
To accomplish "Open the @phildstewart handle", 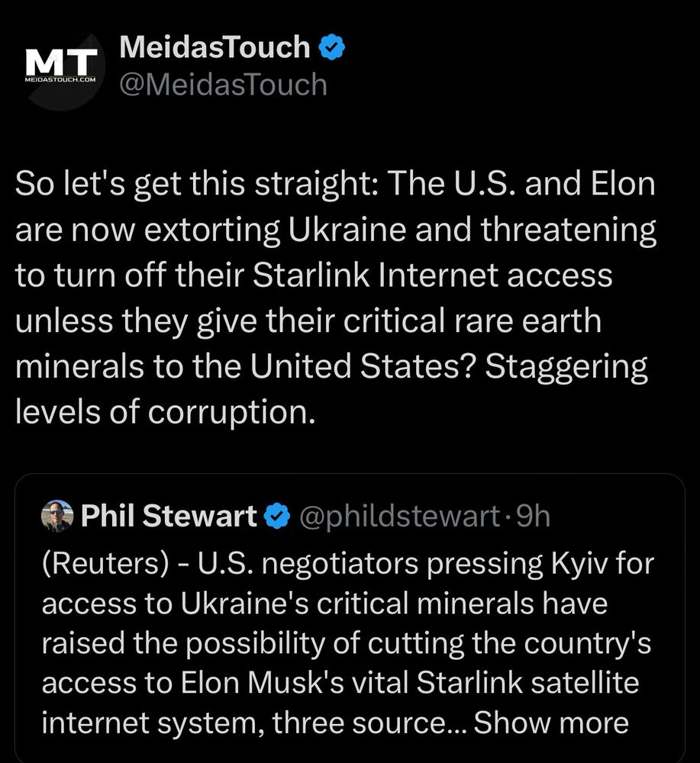I will (397, 517).
